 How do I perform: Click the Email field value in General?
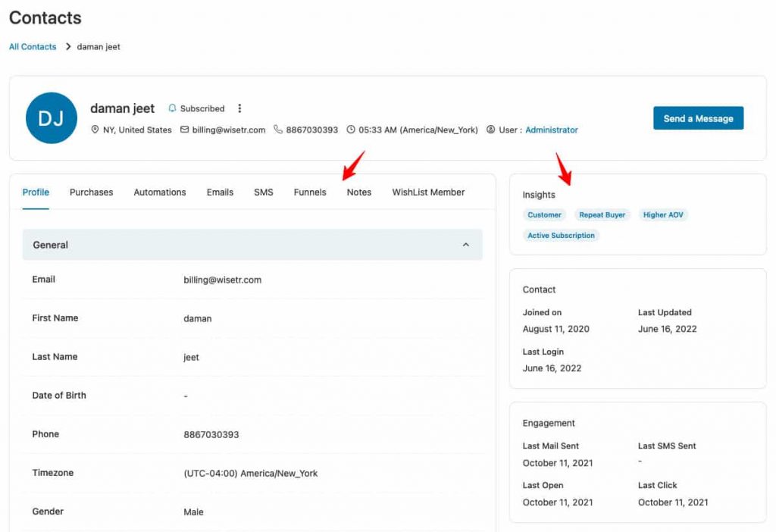222,280
